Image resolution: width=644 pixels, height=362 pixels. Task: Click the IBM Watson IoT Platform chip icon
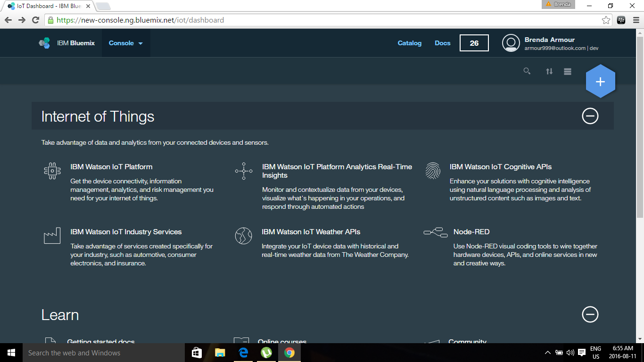pos(52,171)
